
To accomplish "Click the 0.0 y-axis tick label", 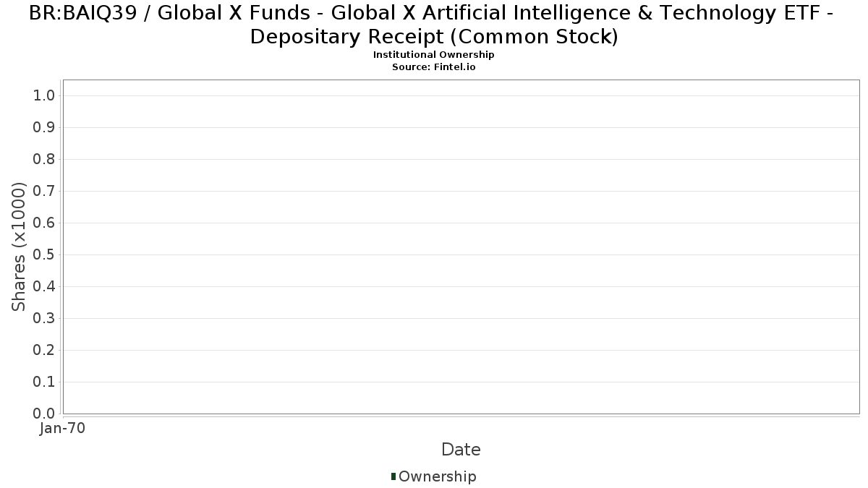I will coord(45,414).
